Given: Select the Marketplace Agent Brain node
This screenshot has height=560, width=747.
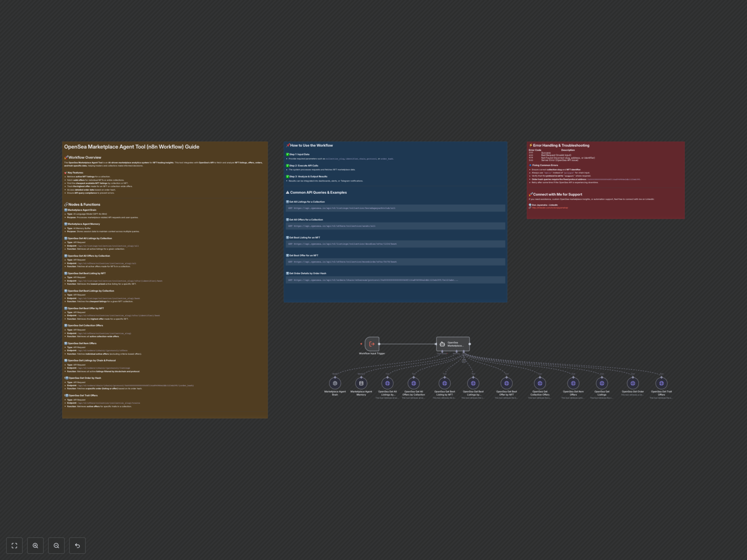Looking at the screenshot, I should [335, 383].
